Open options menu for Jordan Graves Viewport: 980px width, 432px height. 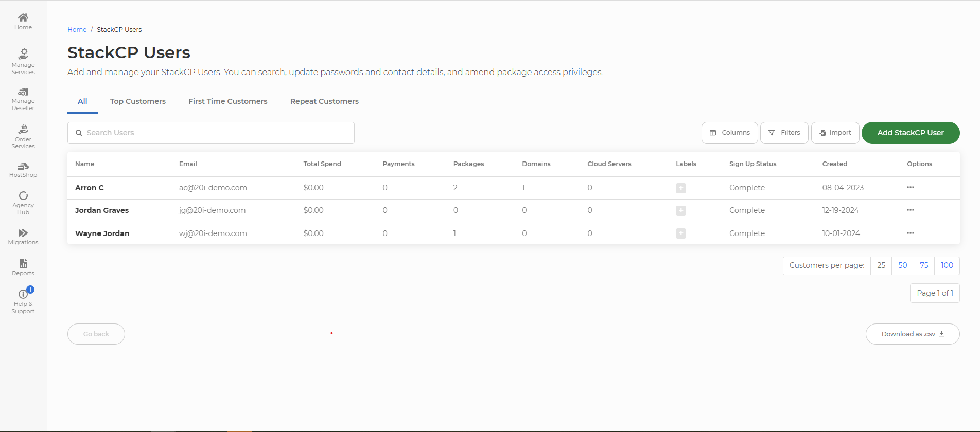point(910,210)
